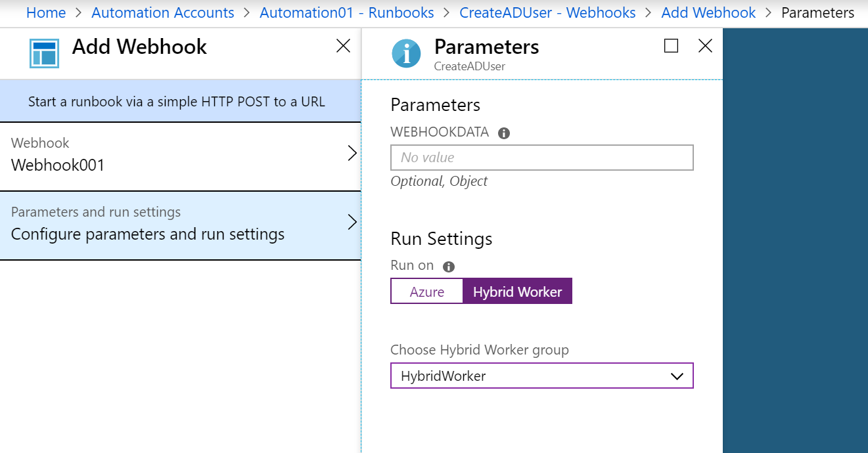Select Hybrid Worker run option

[x=517, y=291]
